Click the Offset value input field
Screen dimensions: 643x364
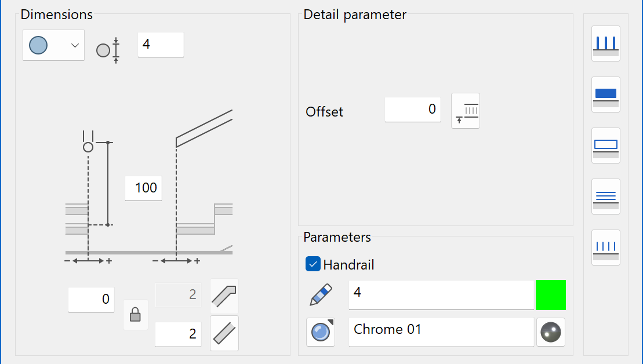[x=413, y=110]
